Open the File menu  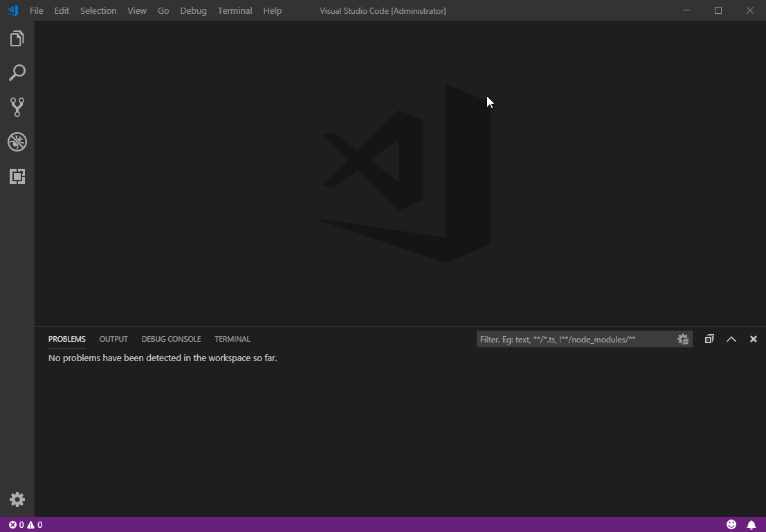[36, 11]
